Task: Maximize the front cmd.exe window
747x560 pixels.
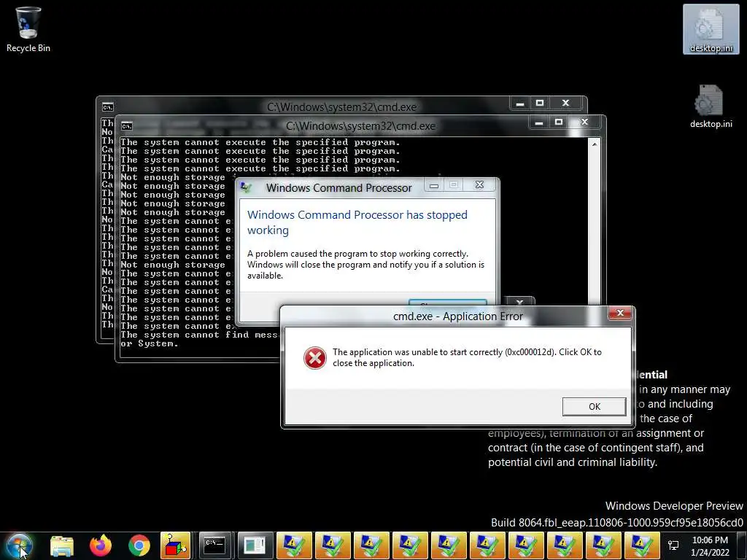Action: pyautogui.click(x=558, y=122)
